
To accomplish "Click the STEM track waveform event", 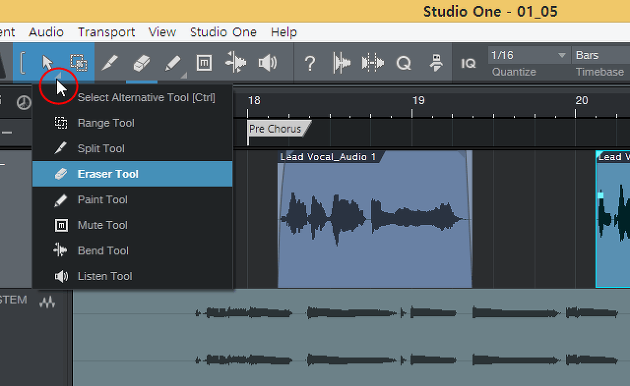I will click(x=352, y=337).
